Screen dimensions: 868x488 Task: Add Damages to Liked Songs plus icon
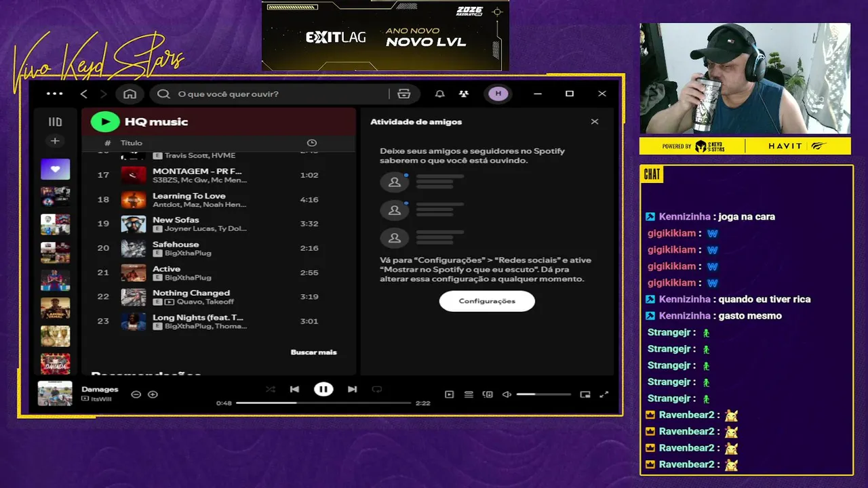tap(153, 394)
